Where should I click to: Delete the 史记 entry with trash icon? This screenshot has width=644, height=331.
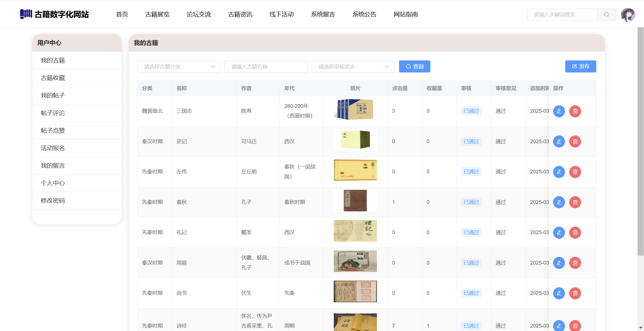[575, 141]
